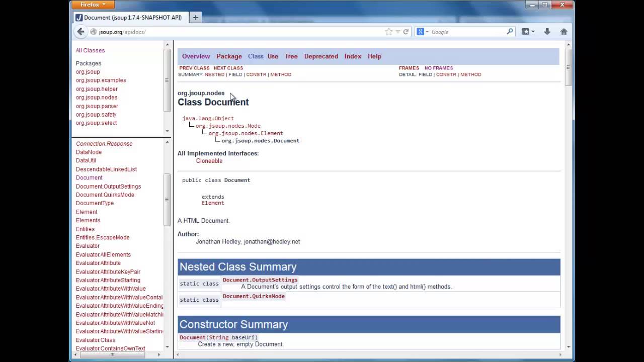Open Evaluator.AttributeKeyPair class link
Viewport: 644px width, 362px height.
point(108,271)
